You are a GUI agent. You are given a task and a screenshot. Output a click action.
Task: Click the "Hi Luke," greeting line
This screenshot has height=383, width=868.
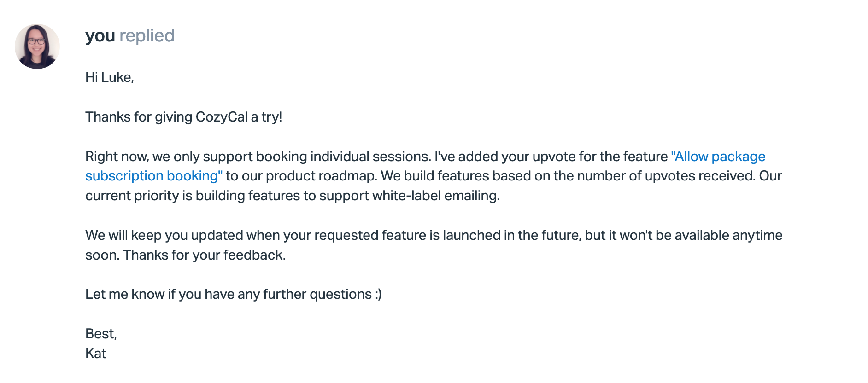click(110, 77)
